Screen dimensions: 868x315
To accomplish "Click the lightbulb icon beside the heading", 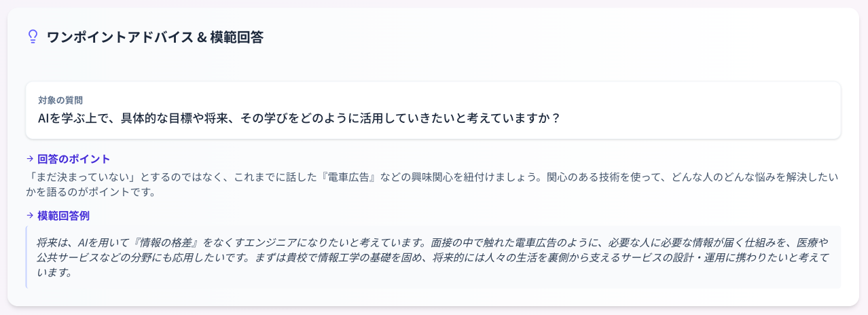I will pyautogui.click(x=32, y=37).
